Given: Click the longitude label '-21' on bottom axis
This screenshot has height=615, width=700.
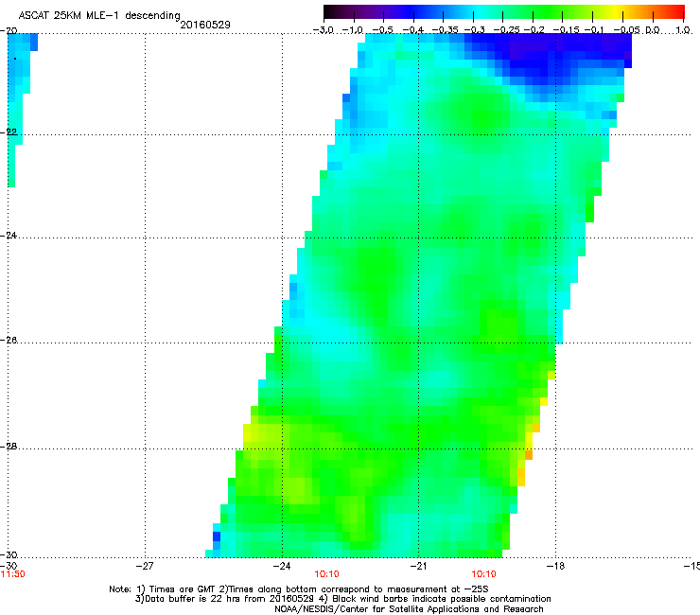Looking at the screenshot, I should (x=418, y=566).
